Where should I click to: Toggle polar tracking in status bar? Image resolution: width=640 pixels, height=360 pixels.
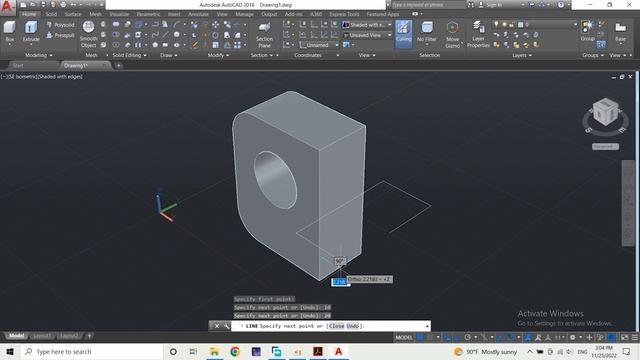[x=468, y=338]
